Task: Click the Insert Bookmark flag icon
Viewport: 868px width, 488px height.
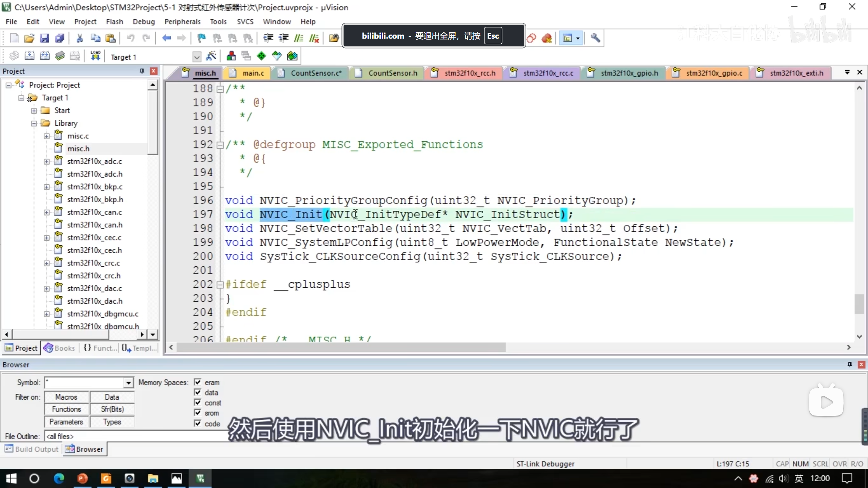Action: pyautogui.click(x=201, y=38)
